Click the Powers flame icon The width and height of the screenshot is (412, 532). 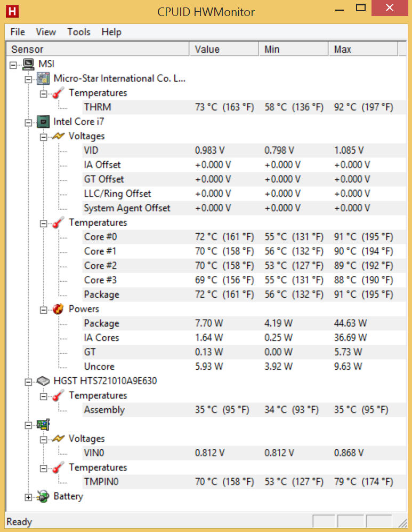58,309
